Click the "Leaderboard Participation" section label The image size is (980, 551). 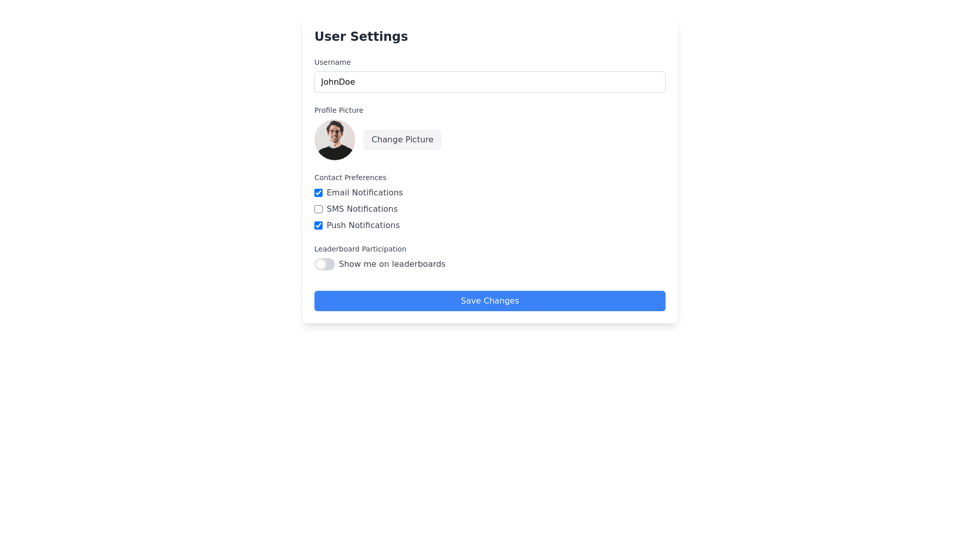(360, 249)
